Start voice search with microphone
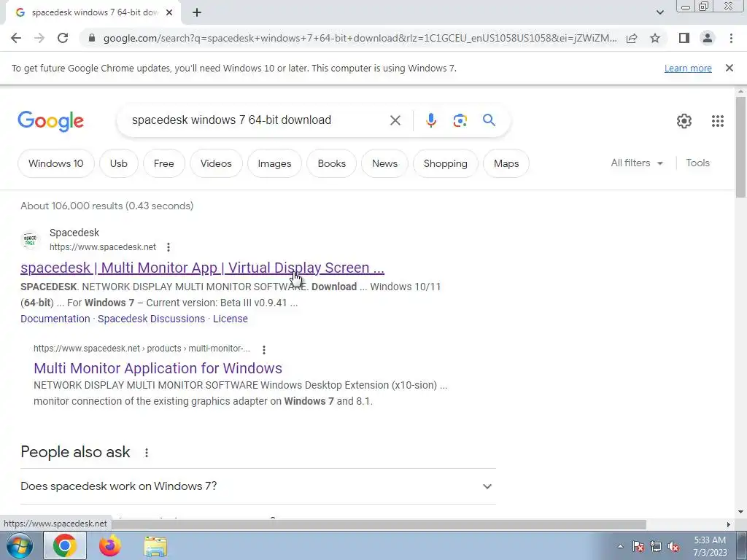 pyautogui.click(x=430, y=120)
